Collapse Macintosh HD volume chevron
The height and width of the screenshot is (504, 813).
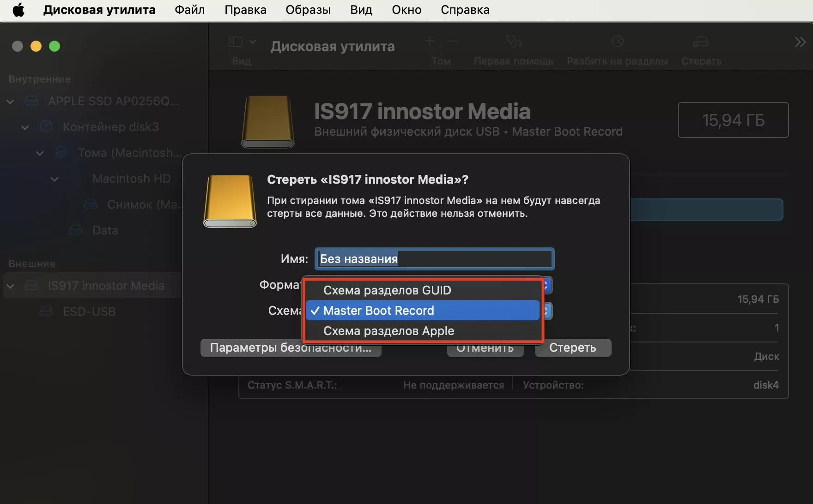[55, 179]
